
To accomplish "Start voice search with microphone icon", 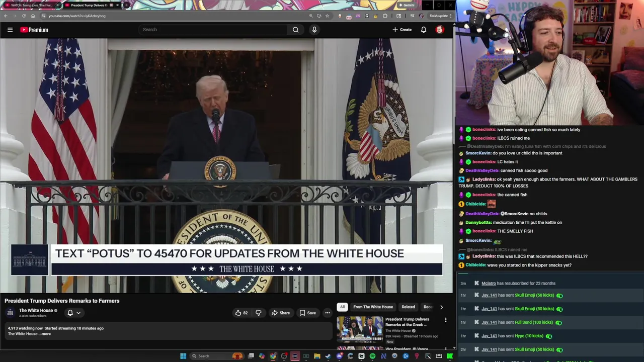I will pos(314,30).
